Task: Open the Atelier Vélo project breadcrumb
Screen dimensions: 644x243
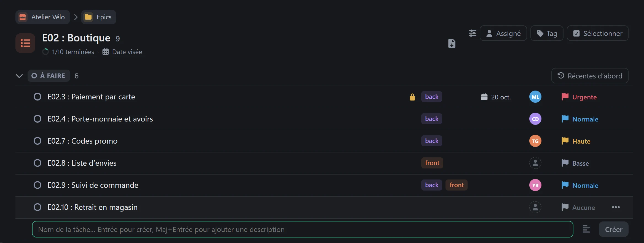Action: (43, 17)
